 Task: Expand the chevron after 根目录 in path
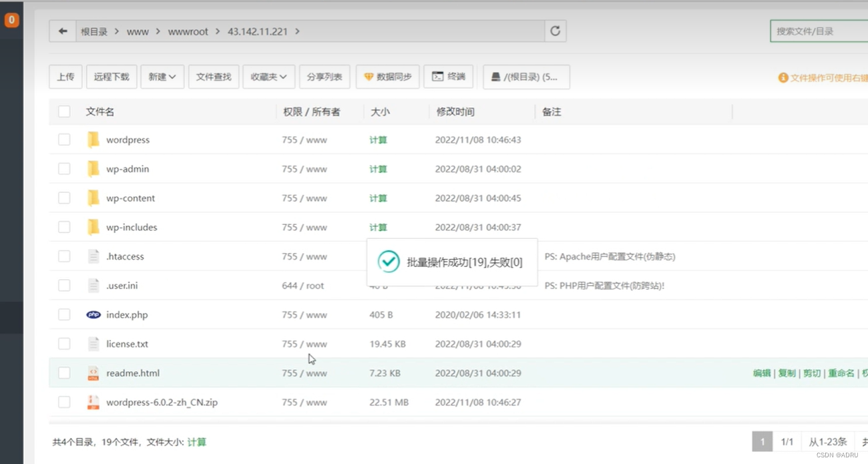coord(117,31)
